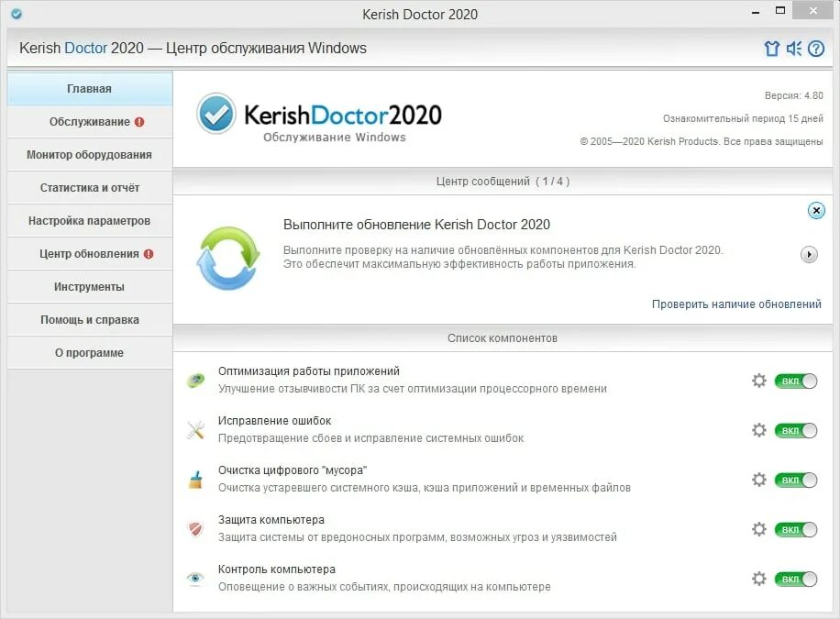
Task: Click Ознакомительный период 15 дней text
Action: (743, 118)
